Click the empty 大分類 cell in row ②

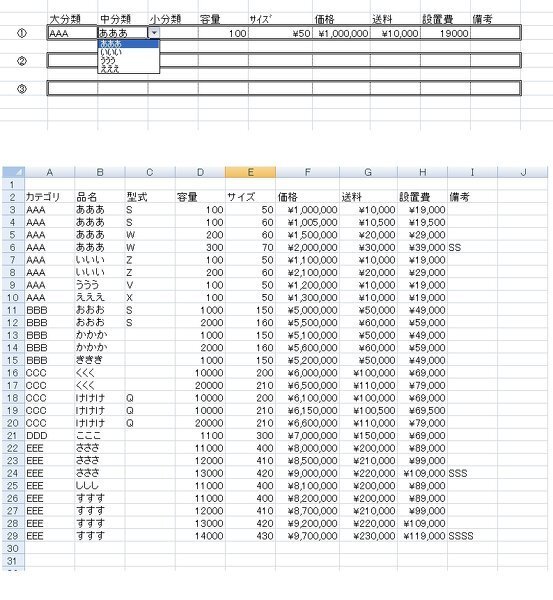coord(72,60)
